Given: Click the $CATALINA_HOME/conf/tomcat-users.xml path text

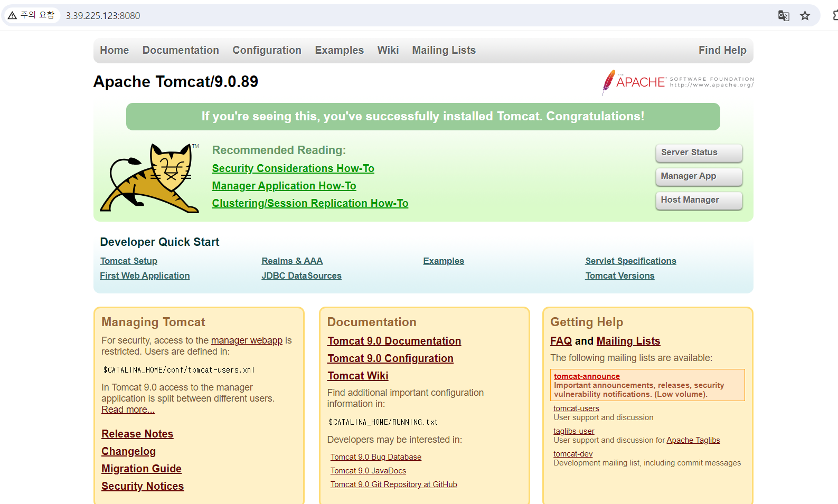Looking at the screenshot, I should 179,370.
